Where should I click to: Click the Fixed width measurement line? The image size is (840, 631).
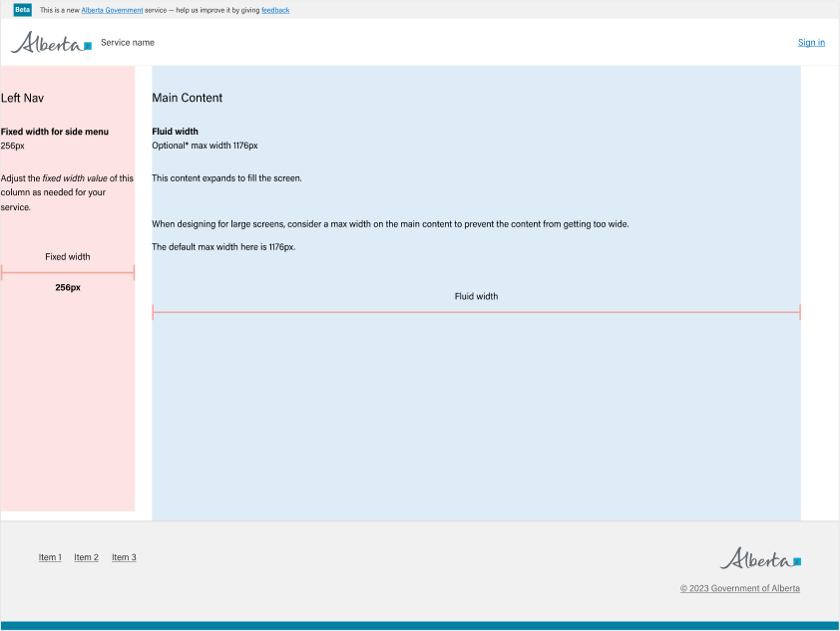coord(68,272)
